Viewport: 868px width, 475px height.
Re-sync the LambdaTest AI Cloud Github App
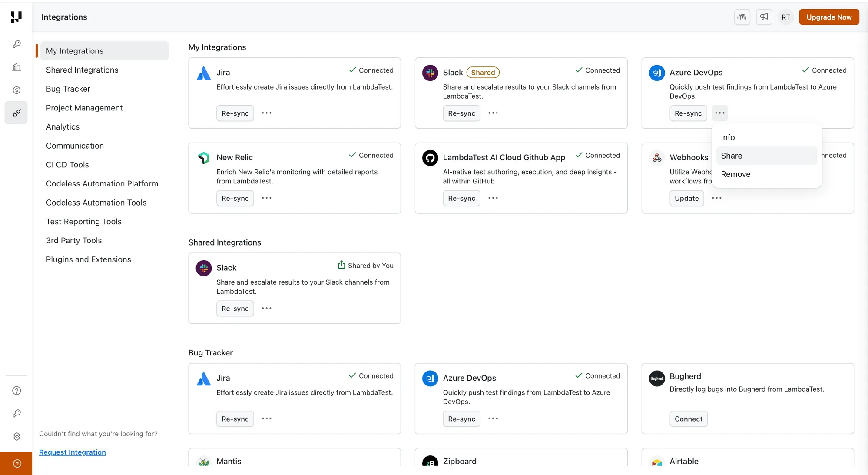click(x=462, y=199)
